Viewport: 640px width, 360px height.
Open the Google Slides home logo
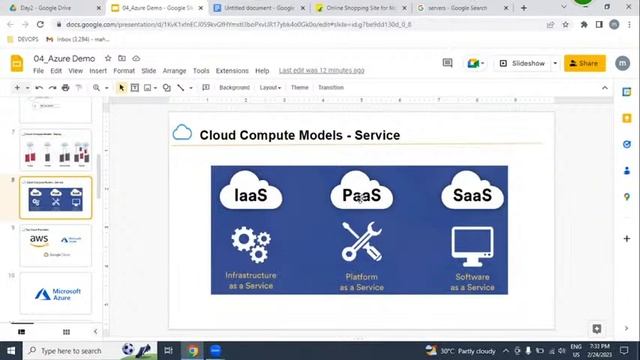click(x=17, y=63)
